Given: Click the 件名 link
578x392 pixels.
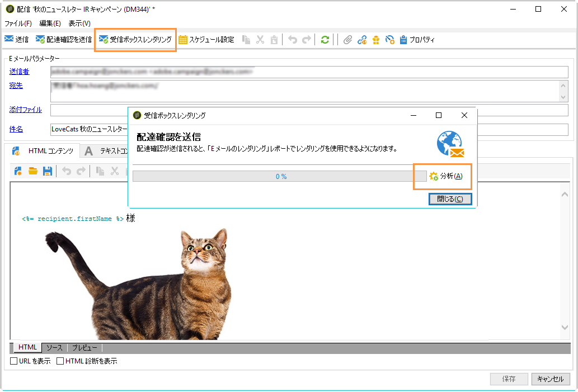Looking at the screenshot, I should [16, 129].
